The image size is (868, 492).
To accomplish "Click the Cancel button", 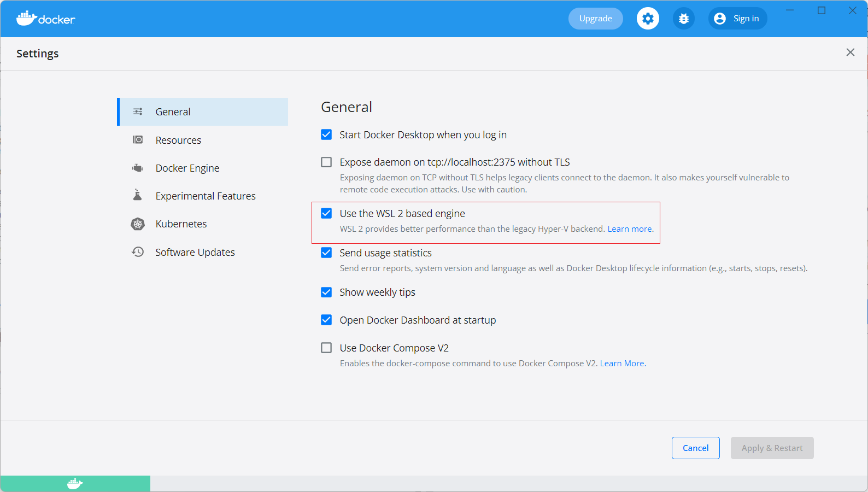I will [696, 448].
